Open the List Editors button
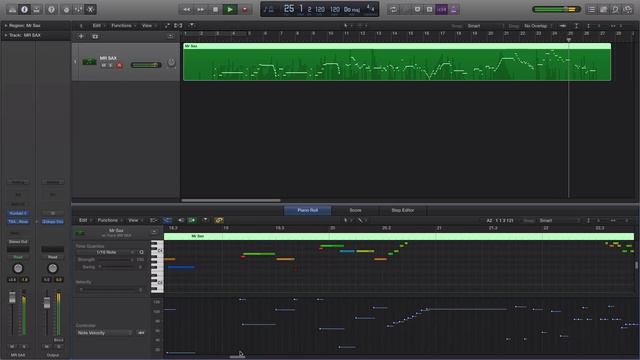This screenshot has width=640, height=360. (x=591, y=9)
